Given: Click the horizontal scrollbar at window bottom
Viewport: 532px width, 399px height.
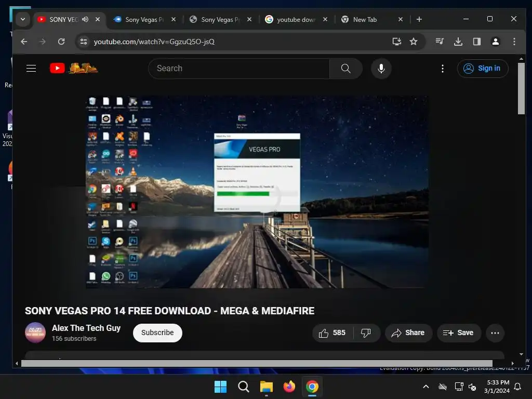Looking at the screenshot, I should pyautogui.click(x=257, y=363).
